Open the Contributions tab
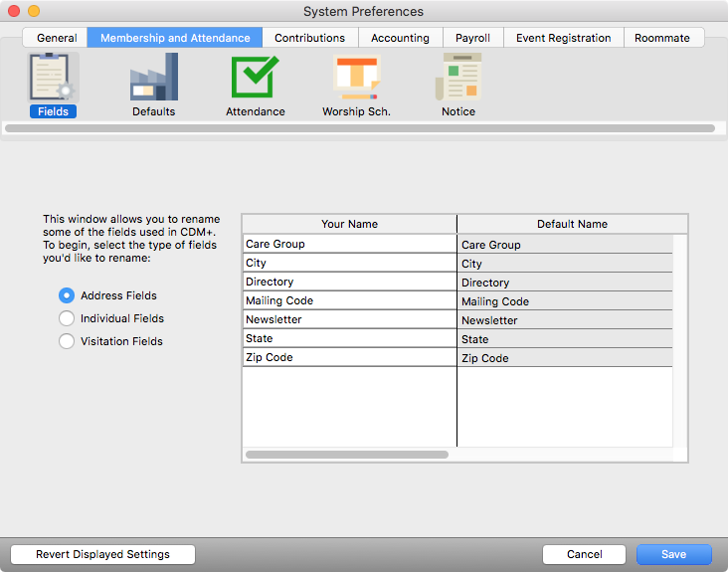728x572 pixels. [x=309, y=38]
